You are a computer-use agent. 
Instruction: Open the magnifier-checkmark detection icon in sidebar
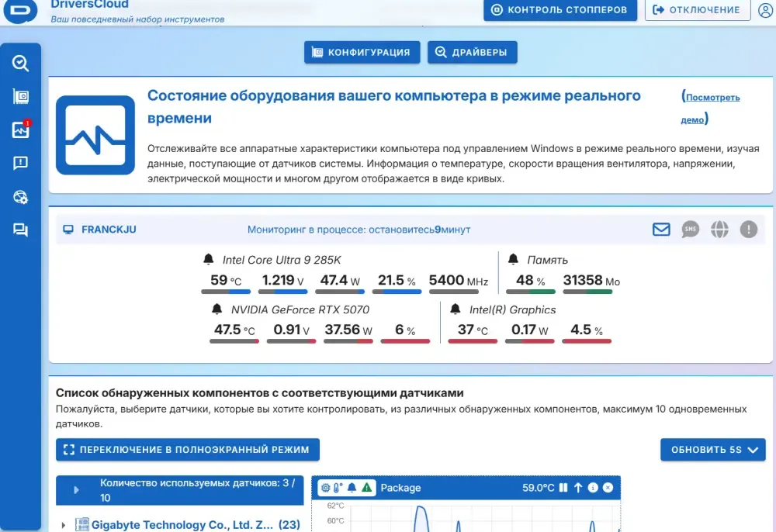(x=20, y=64)
